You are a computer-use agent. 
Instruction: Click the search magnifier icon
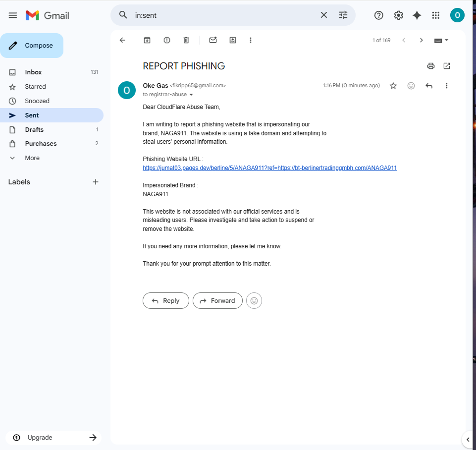123,15
